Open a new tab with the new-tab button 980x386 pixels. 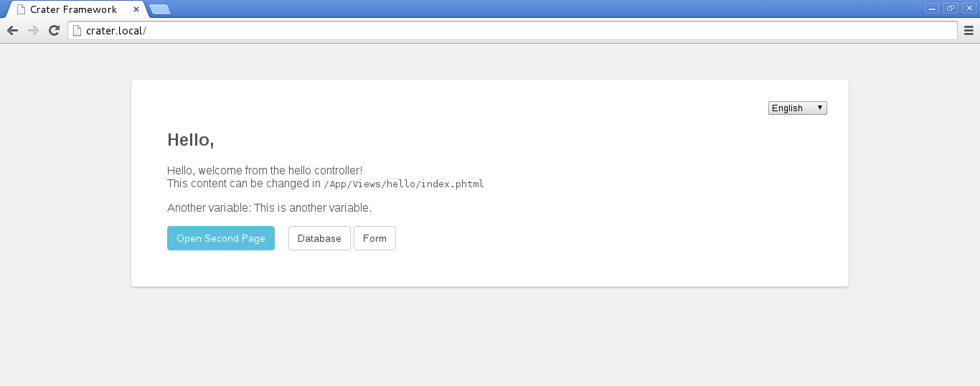point(160,9)
